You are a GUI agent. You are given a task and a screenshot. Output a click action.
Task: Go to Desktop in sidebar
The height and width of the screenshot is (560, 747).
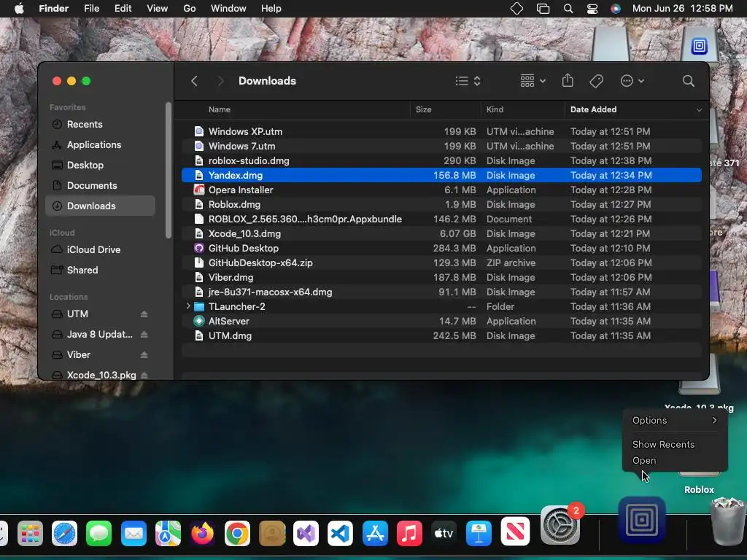[x=100, y=166]
